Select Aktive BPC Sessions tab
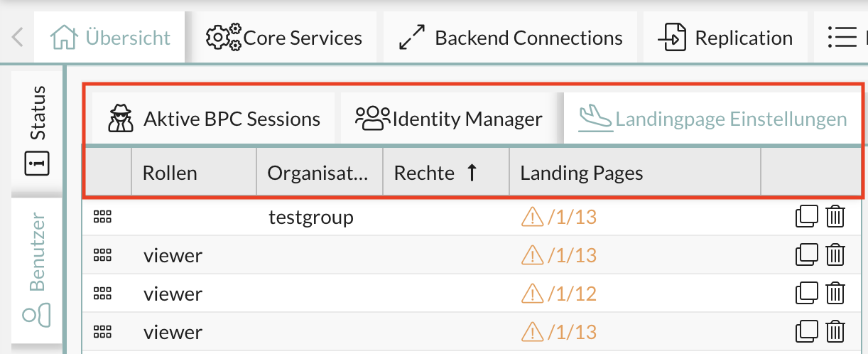The width and height of the screenshot is (868, 354). coord(214,119)
